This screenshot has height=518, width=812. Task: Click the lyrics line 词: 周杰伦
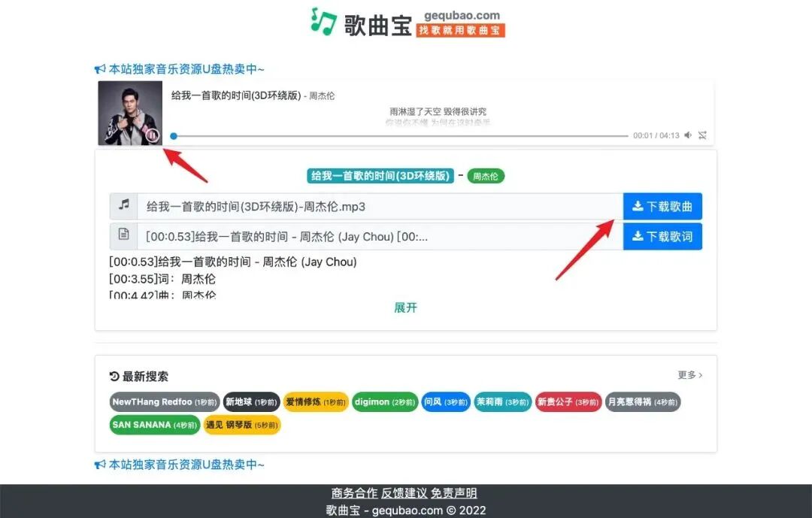162,279
